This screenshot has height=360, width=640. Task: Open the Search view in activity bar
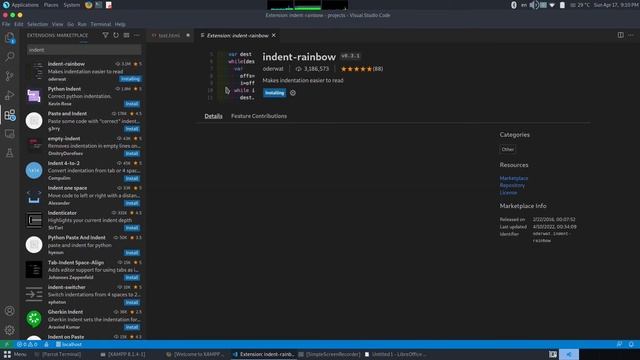(x=10, y=56)
